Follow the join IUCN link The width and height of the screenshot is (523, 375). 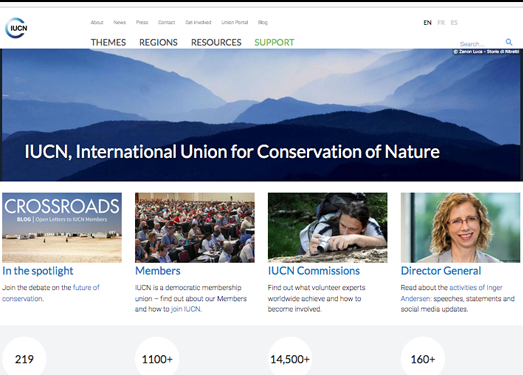tap(186, 309)
